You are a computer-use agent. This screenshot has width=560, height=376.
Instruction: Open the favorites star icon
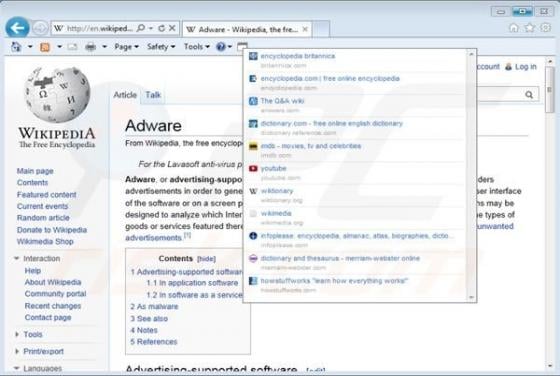coord(530,28)
